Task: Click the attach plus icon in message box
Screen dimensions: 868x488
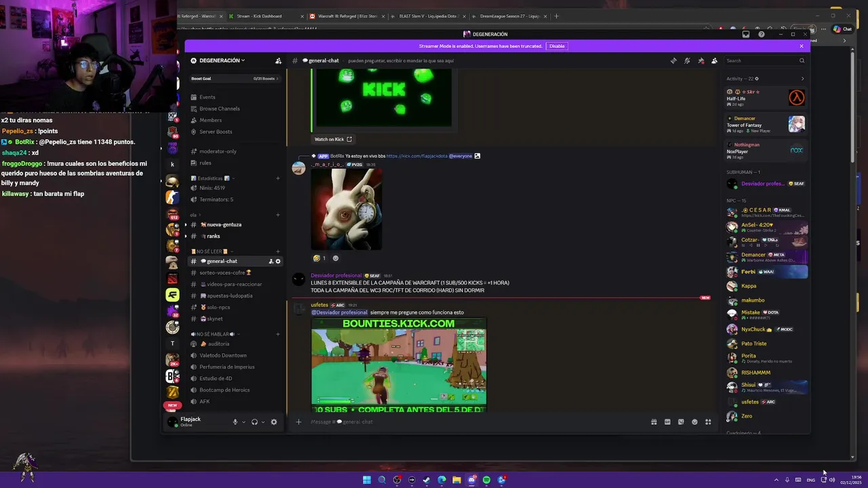Action: coord(298,422)
